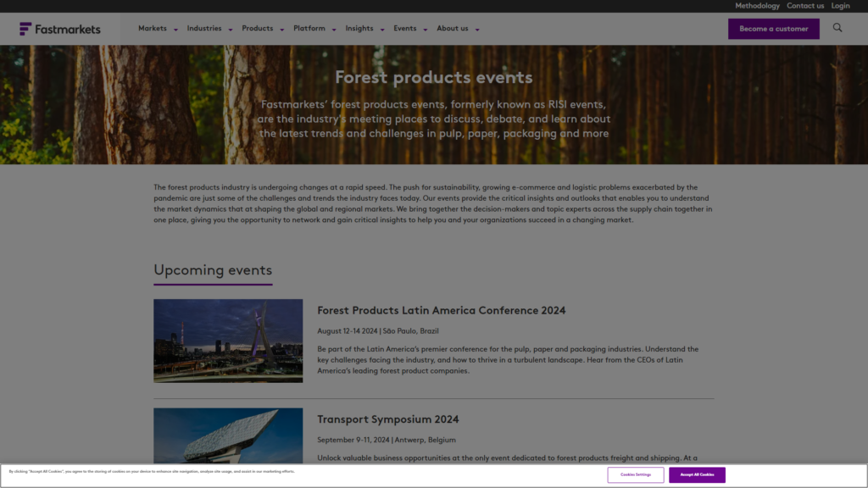Accept All Cookies in the banner
The width and height of the screenshot is (868, 488).
pyautogui.click(x=697, y=474)
